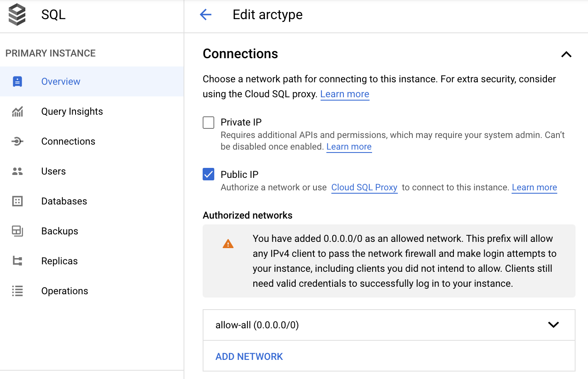The width and height of the screenshot is (588, 379).
Task: Open the Backups page
Action: pyautogui.click(x=92, y=231)
